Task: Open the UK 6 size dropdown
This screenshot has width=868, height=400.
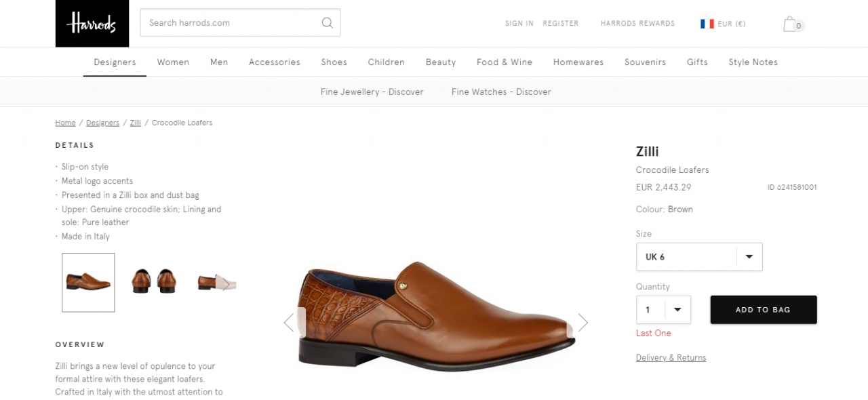Action: pos(699,257)
